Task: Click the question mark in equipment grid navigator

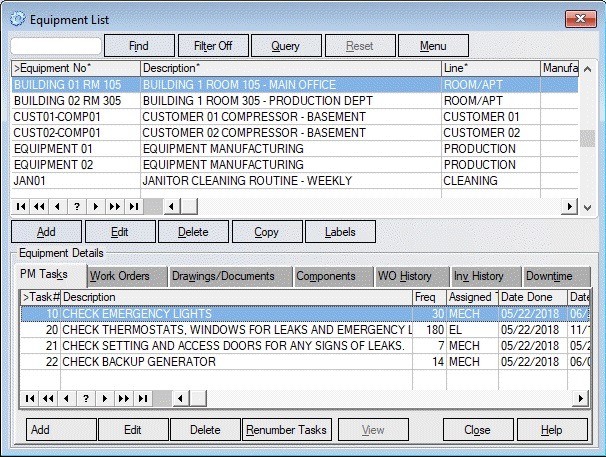Action: [77, 206]
